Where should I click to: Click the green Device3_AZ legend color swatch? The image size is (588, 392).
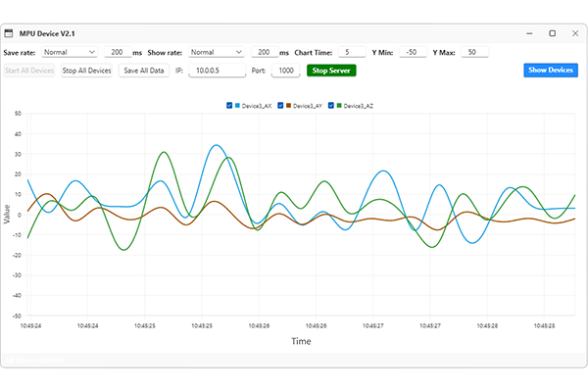click(x=340, y=105)
